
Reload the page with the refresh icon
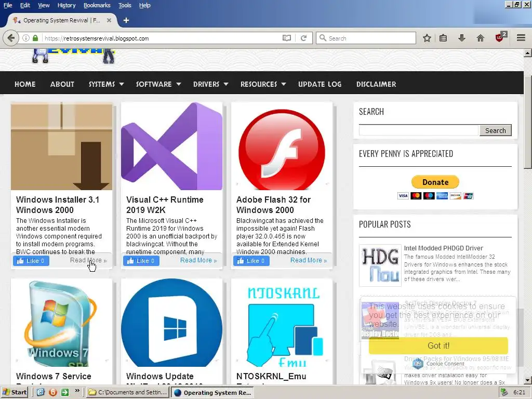click(303, 38)
